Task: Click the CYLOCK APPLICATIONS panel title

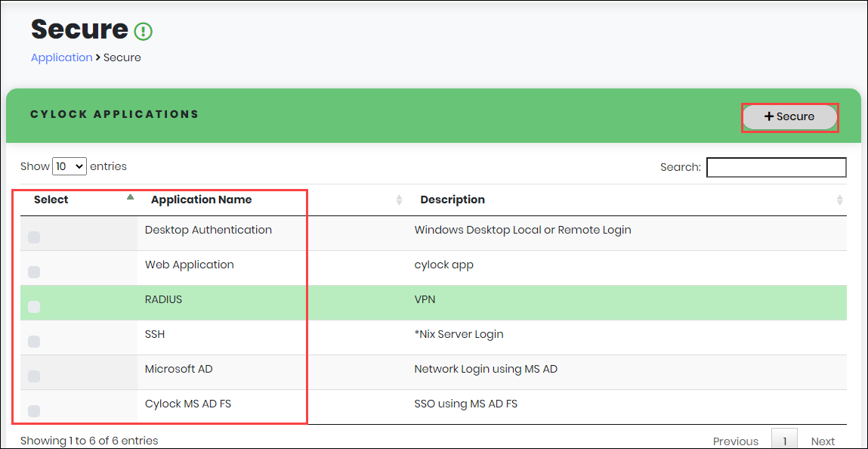Action: point(115,114)
